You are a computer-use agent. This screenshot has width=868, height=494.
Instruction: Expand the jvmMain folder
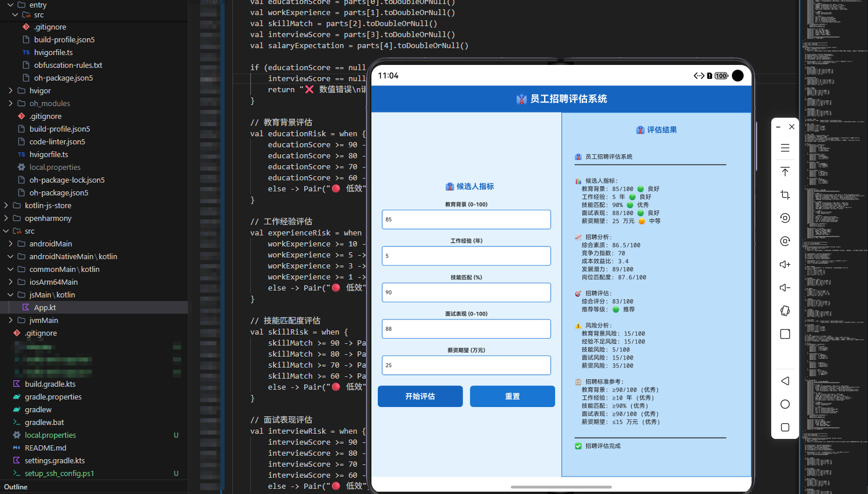[10, 320]
